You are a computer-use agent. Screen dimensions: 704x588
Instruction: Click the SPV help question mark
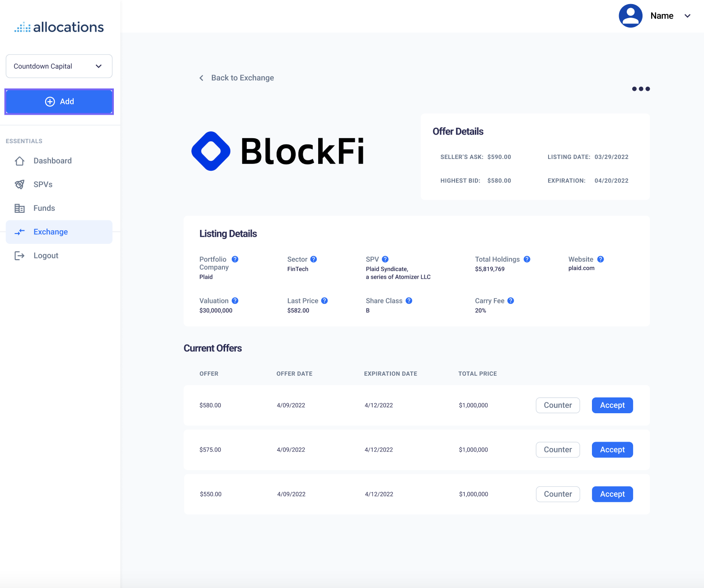click(385, 259)
